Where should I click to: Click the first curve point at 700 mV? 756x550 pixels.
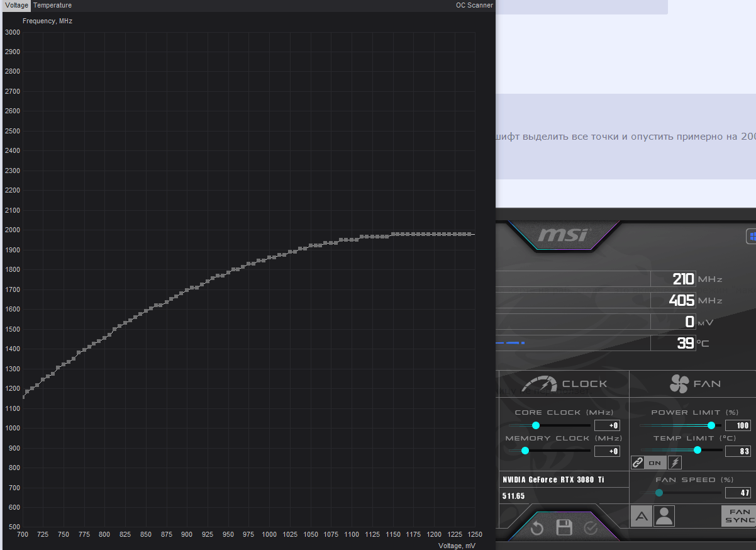(x=23, y=397)
